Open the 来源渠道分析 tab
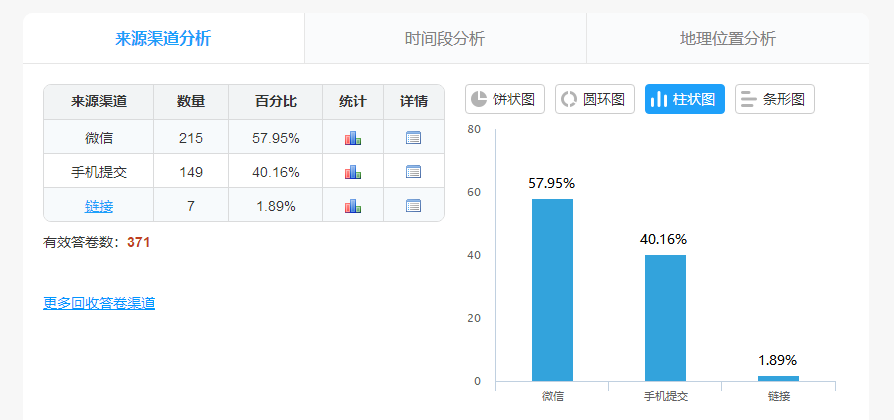 pos(164,39)
